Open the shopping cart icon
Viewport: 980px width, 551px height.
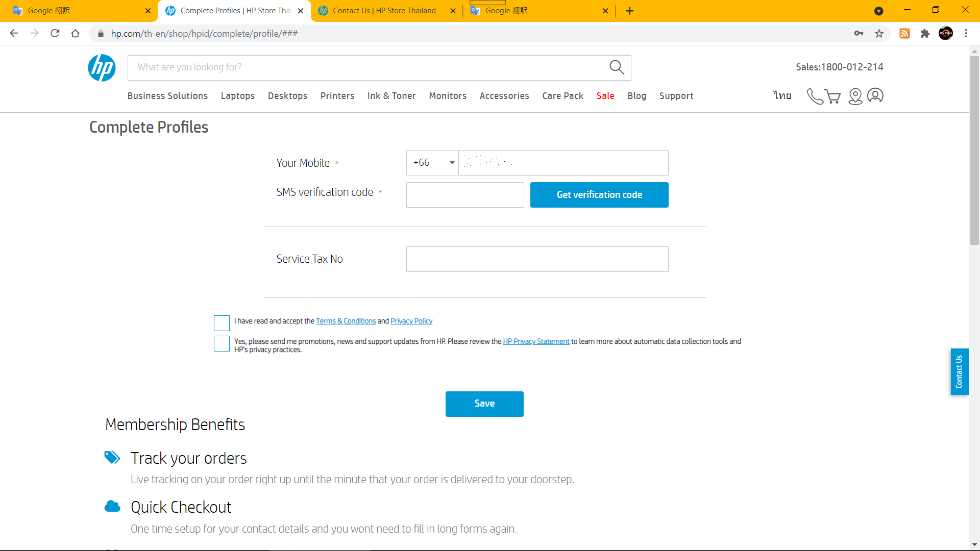(833, 96)
